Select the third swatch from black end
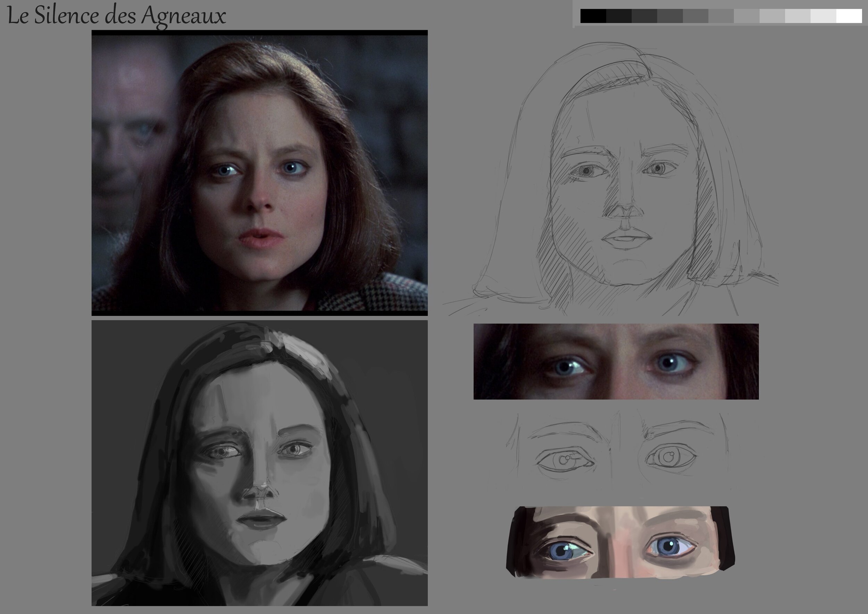868x614 pixels. [x=644, y=16]
